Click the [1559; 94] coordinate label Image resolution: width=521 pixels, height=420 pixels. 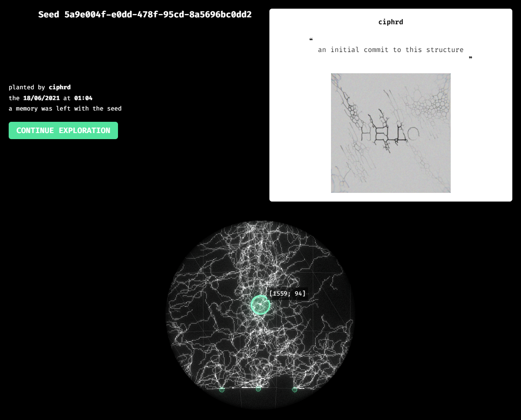pyautogui.click(x=288, y=294)
